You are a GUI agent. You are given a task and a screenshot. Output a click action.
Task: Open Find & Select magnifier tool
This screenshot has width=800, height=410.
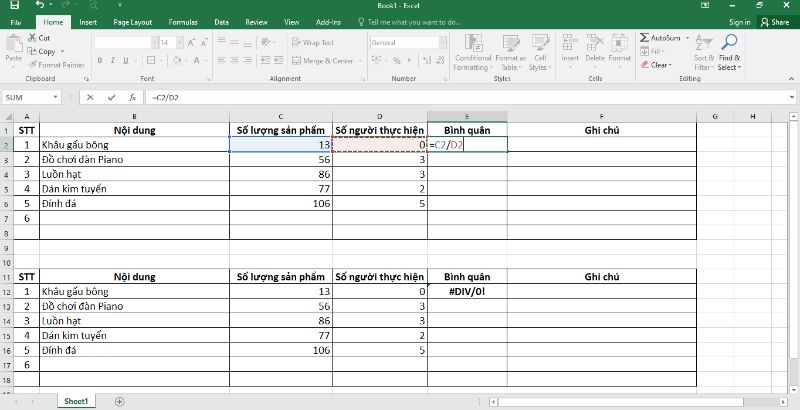[x=728, y=50]
